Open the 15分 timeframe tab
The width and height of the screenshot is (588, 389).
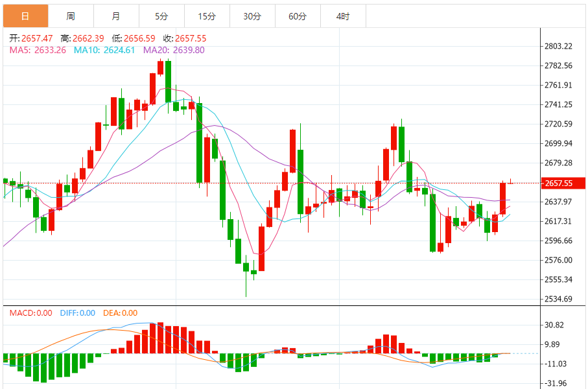(x=207, y=16)
